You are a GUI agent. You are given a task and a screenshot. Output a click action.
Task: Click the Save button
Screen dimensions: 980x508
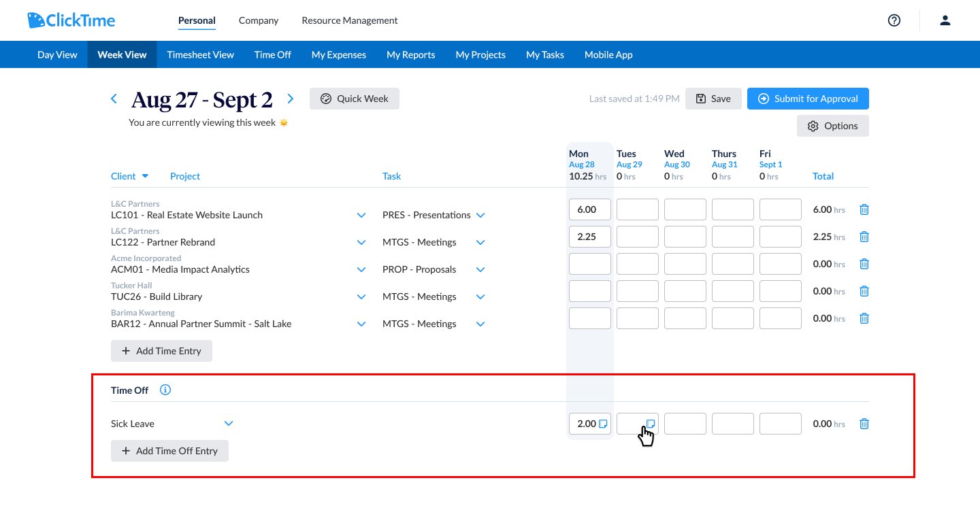point(713,99)
